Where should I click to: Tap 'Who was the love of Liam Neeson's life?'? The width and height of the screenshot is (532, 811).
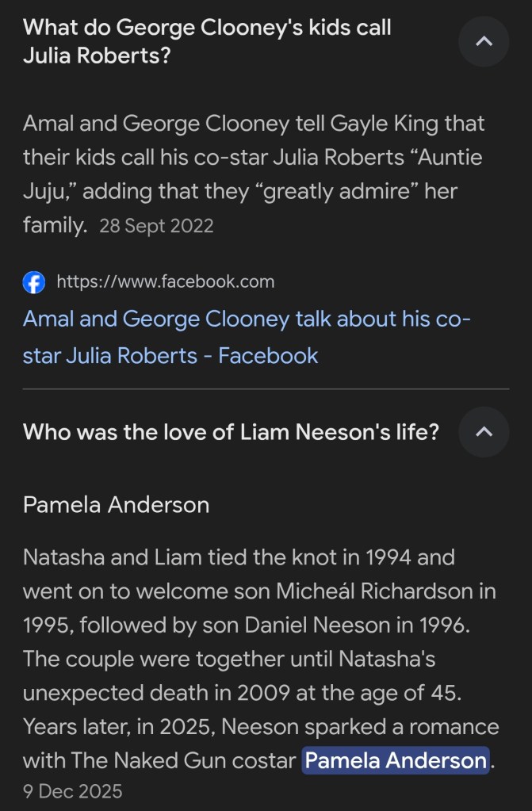click(x=231, y=432)
